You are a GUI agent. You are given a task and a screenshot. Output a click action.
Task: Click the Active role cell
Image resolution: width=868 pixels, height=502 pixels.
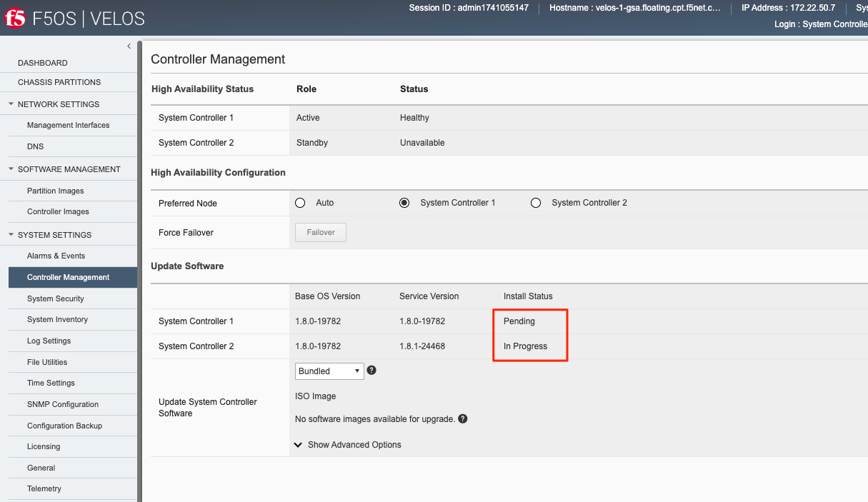tap(308, 118)
